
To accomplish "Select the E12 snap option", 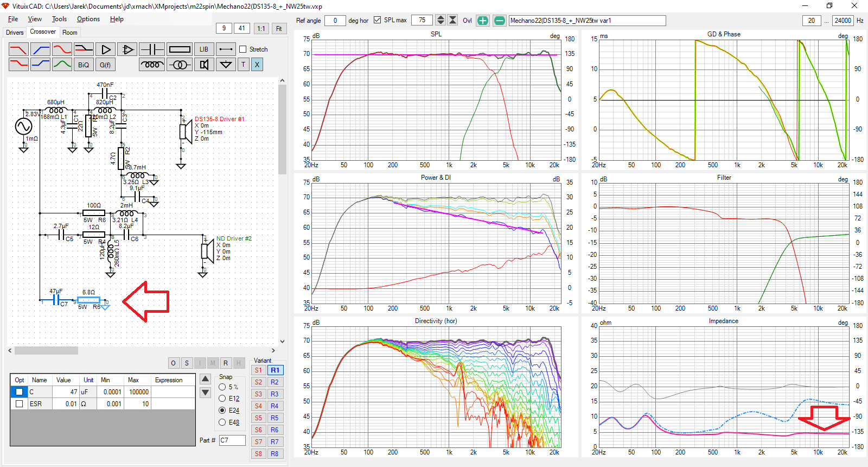I will pos(222,399).
